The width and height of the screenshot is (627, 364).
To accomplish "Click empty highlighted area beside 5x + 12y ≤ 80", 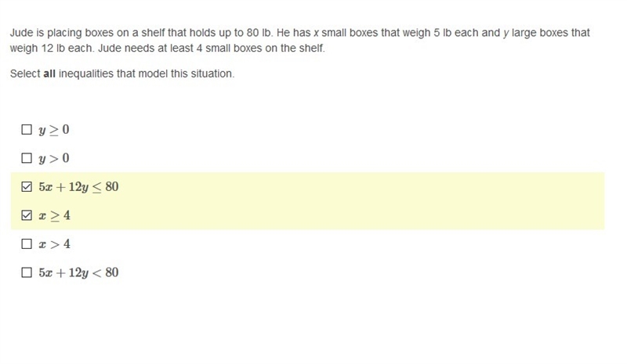I will coord(360,186).
